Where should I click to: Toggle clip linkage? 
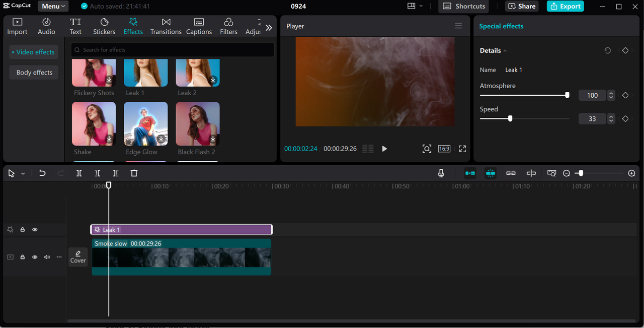pos(511,173)
